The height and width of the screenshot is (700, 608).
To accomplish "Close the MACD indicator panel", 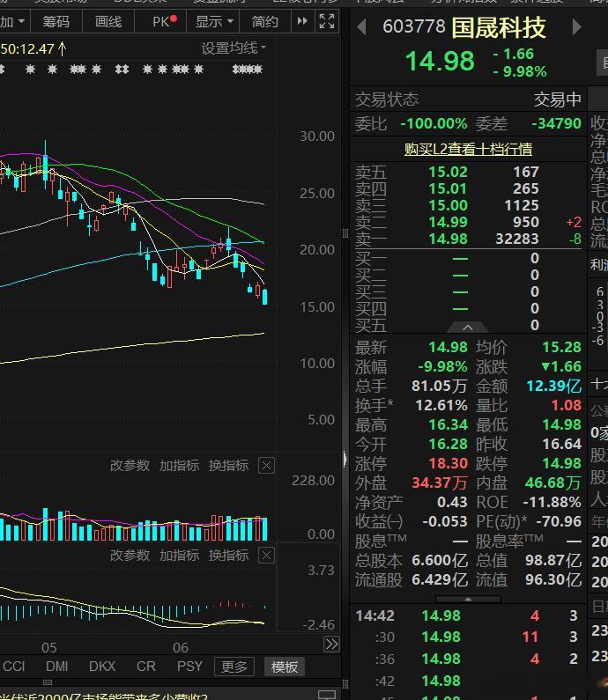I will click(x=266, y=556).
